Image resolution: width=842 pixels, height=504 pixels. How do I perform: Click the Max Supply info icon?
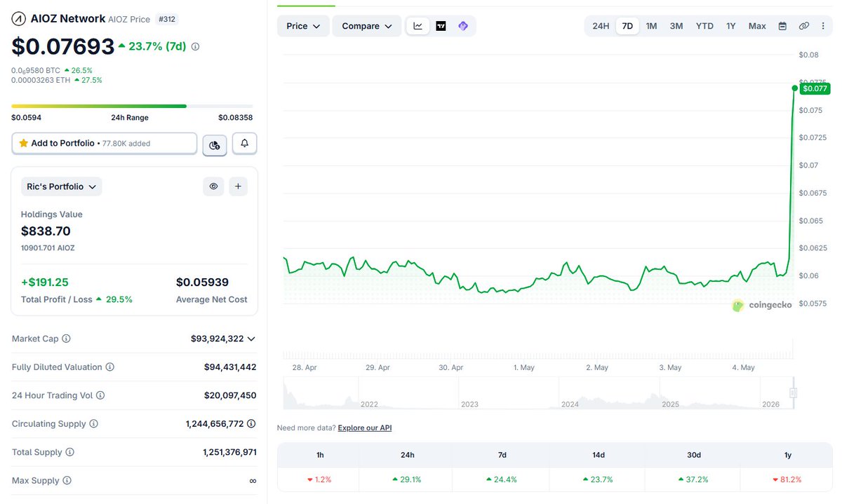pyautogui.click(x=67, y=481)
